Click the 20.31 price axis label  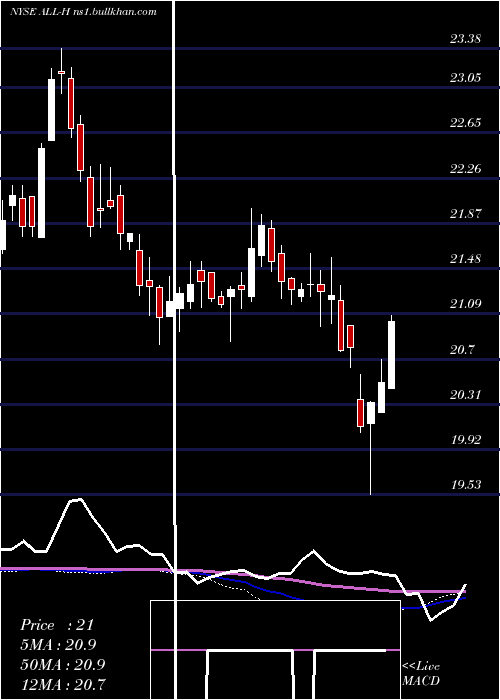(x=466, y=395)
